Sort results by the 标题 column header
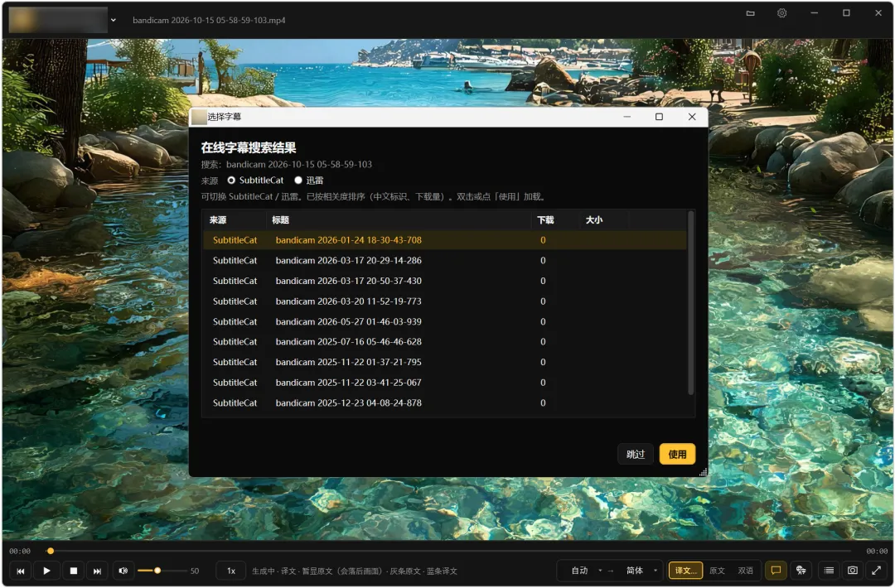 pos(399,220)
